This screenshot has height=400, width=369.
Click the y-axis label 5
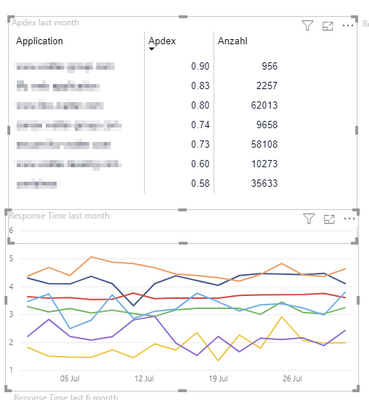click(12, 258)
